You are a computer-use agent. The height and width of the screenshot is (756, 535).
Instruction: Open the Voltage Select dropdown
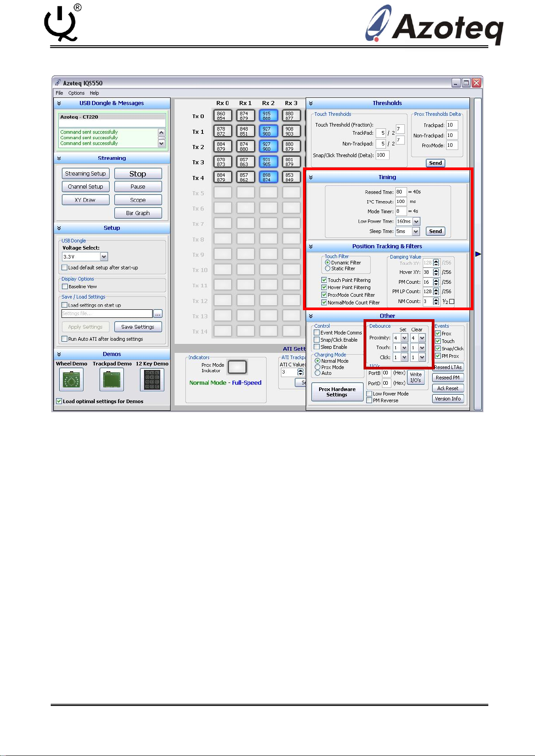(x=104, y=257)
